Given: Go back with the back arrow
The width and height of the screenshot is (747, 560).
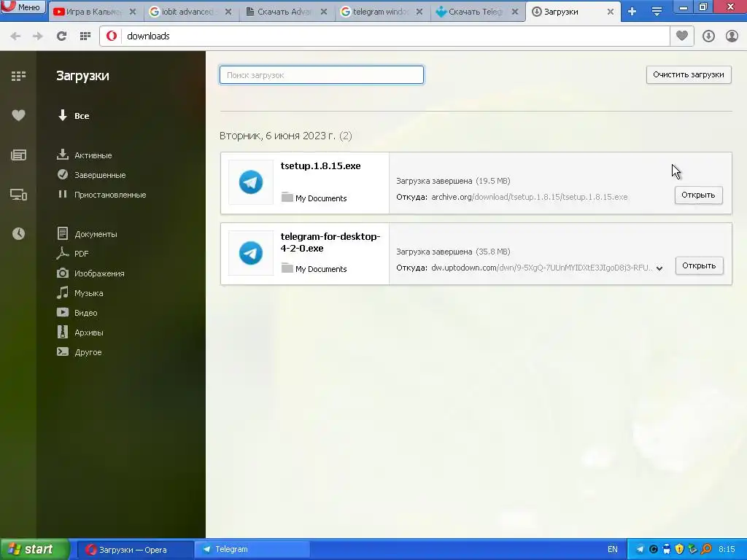Looking at the screenshot, I should 15,36.
